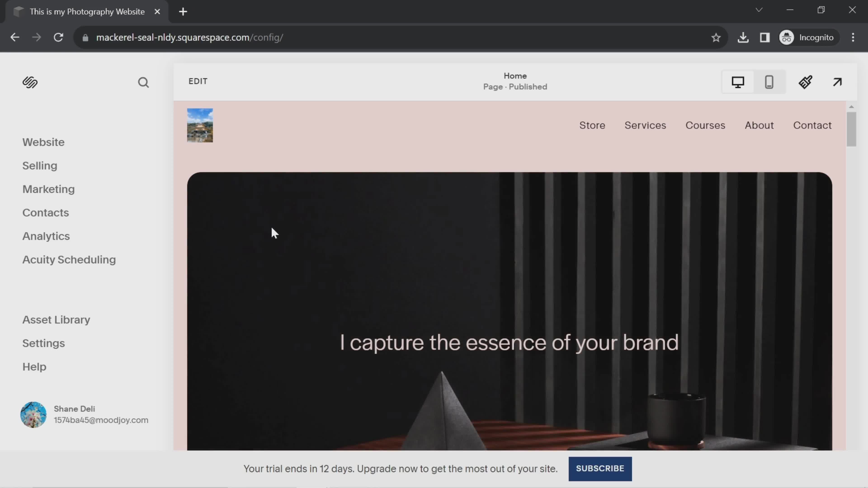Image resolution: width=868 pixels, height=488 pixels.
Task: Open the EDIT mode
Action: click(x=198, y=81)
